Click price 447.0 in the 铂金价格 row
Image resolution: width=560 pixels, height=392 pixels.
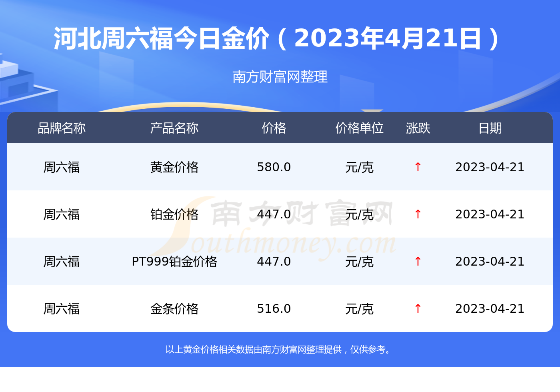[274, 214]
